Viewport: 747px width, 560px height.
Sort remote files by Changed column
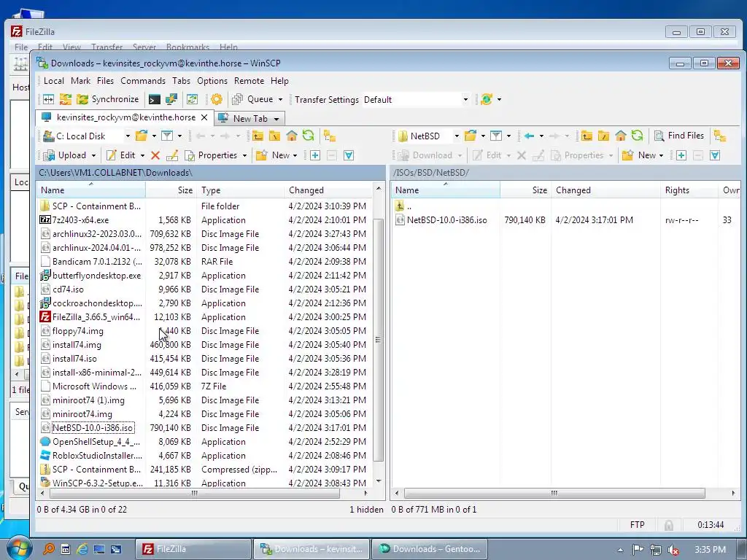(605, 190)
